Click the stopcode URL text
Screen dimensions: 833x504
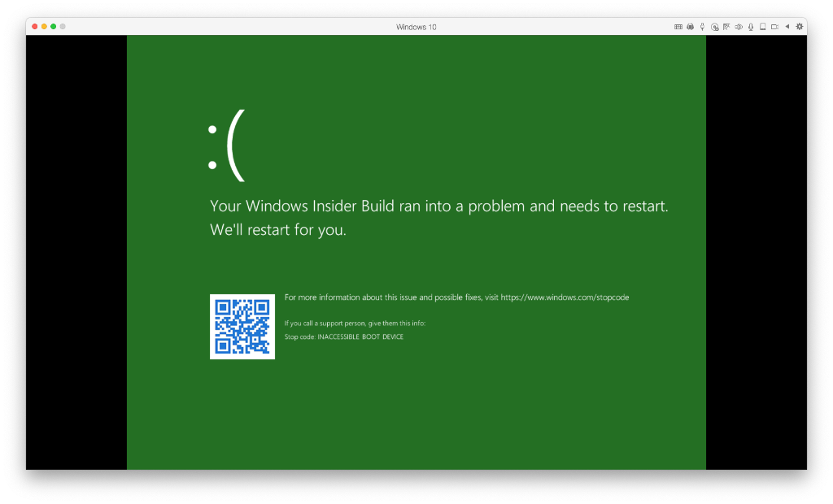565,298
